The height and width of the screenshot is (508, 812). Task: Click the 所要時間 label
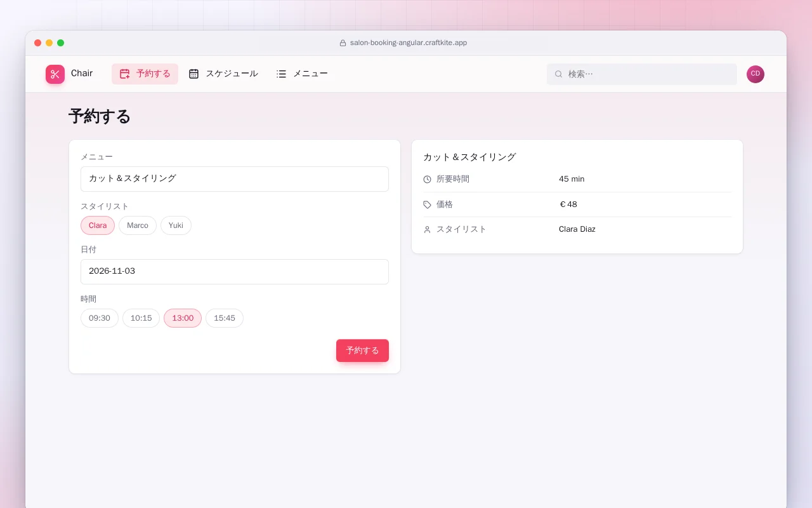[453, 179]
